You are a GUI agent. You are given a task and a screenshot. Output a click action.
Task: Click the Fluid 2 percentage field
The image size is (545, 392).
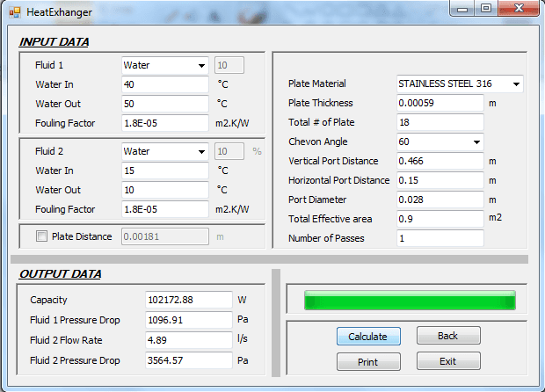229,151
